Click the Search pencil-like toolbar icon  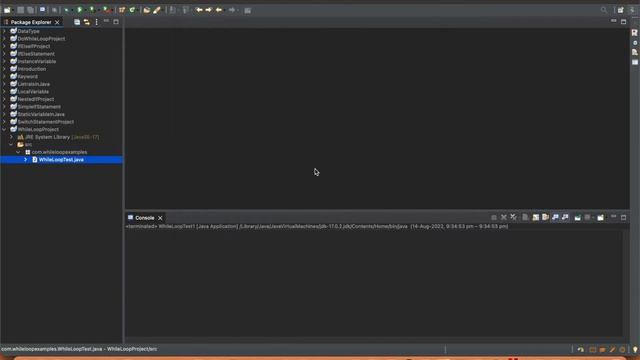[157, 10]
